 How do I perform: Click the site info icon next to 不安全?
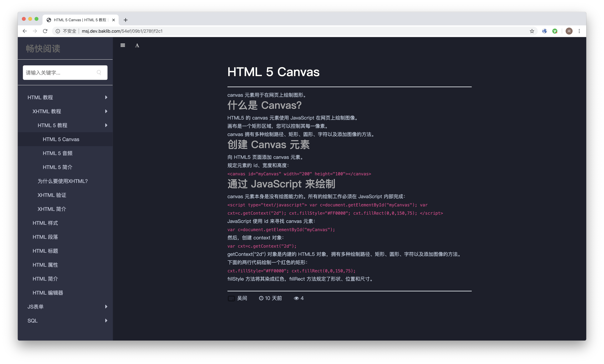tap(58, 31)
